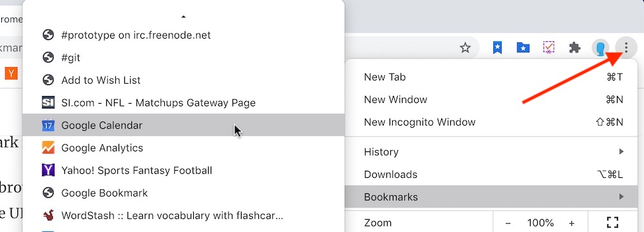Open Chrome's three-dot menu

tap(626, 48)
